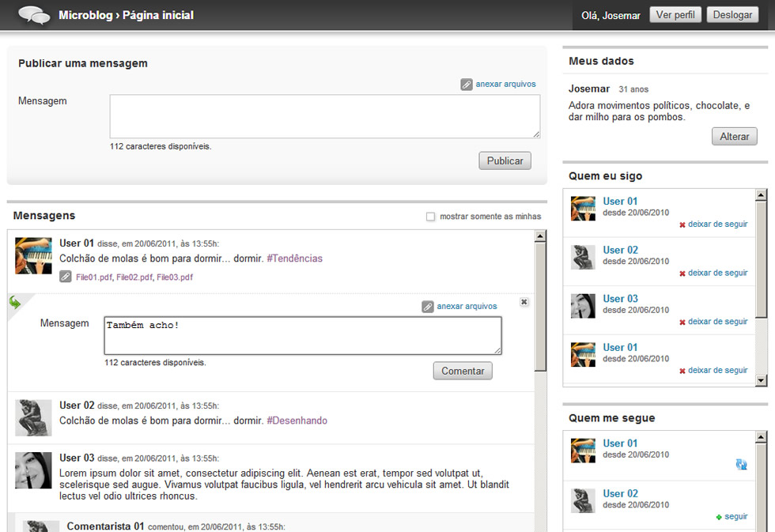Image resolution: width=775 pixels, height=532 pixels.
Task: Click the mutual follow sync icon for User 01
Action: (741, 464)
